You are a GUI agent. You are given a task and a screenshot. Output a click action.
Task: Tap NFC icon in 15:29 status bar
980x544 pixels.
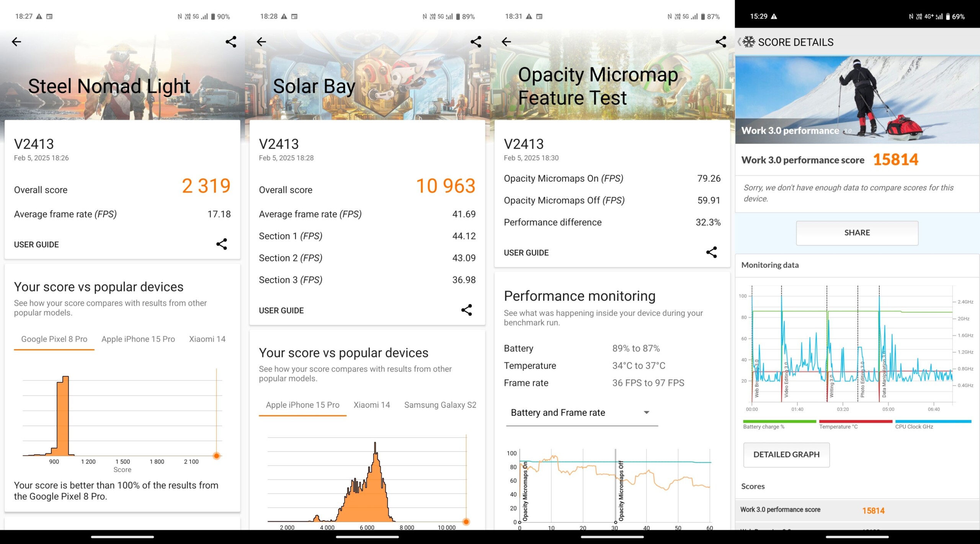[x=911, y=16]
